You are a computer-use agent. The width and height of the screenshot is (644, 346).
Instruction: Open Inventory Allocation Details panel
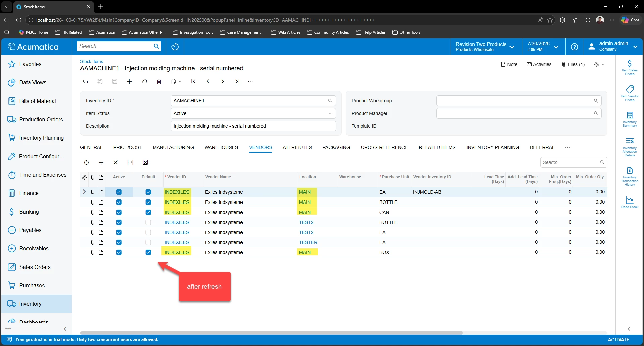coord(630,147)
